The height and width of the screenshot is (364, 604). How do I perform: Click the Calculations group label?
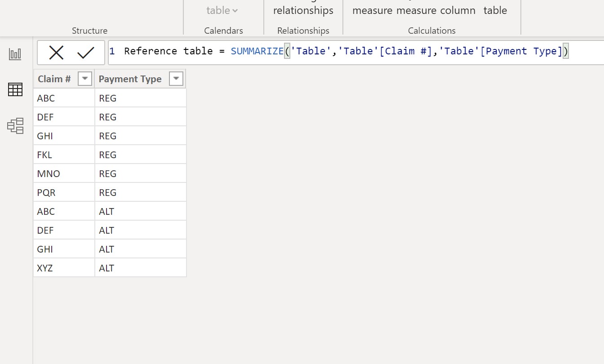pos(432,31)
